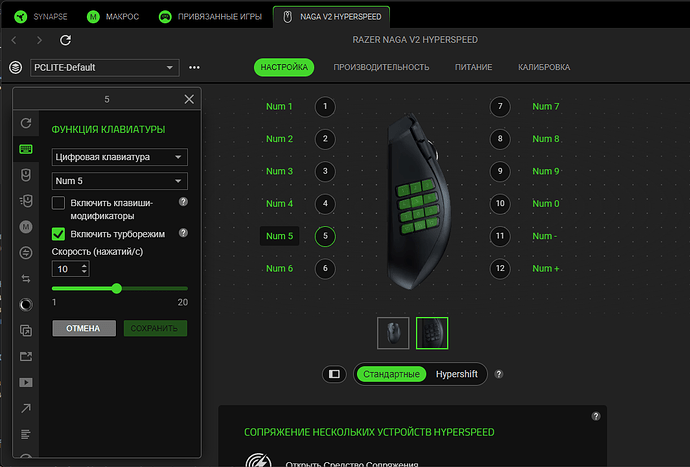The height and width of the screenshot is (467, 690).
Task: Click the Num 1 assignment label
Action: (279, 107)
